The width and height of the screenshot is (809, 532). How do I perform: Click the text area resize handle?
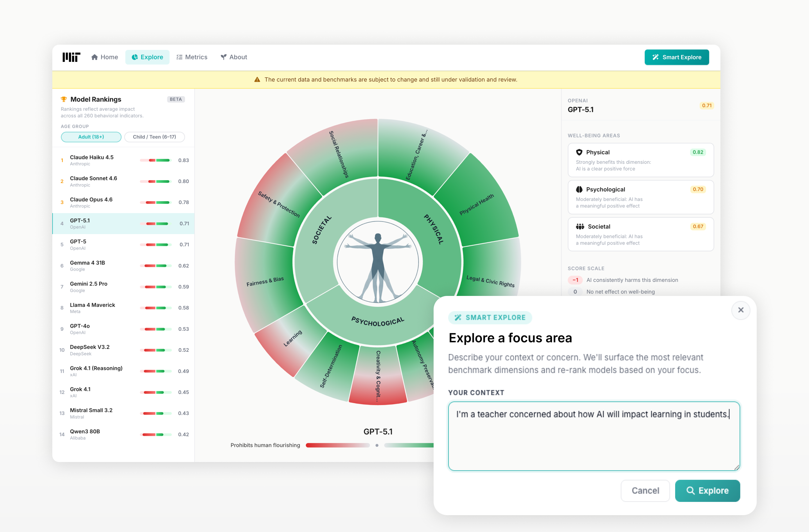[x=737, y=467]
